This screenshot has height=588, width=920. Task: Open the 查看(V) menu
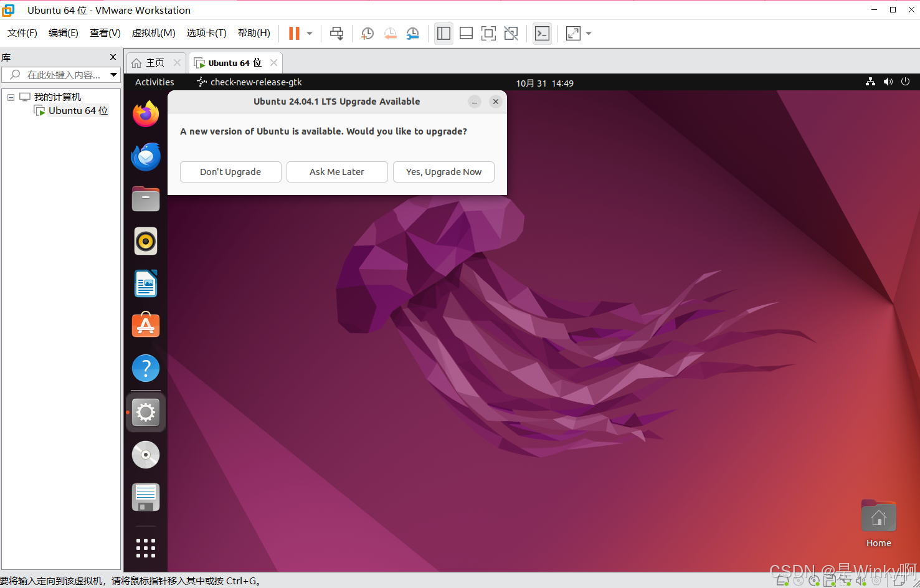pyautogui.click(x=105, y=33)
